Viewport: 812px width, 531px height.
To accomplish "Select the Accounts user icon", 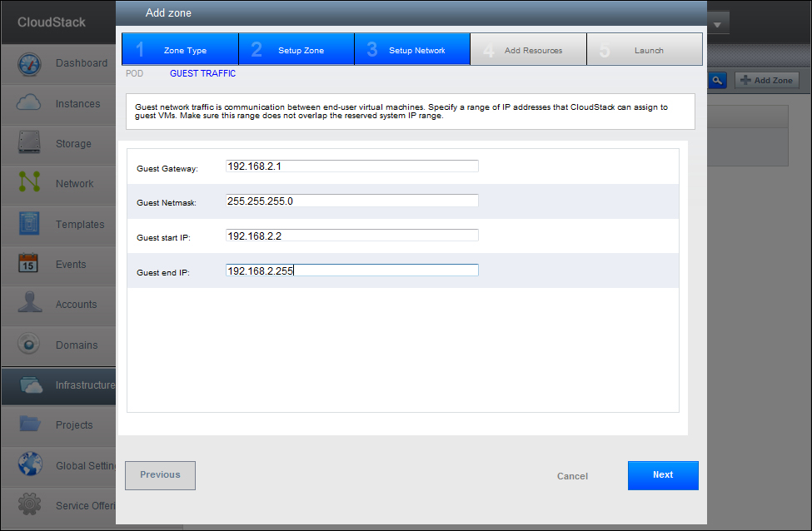I will coord(29,305).
